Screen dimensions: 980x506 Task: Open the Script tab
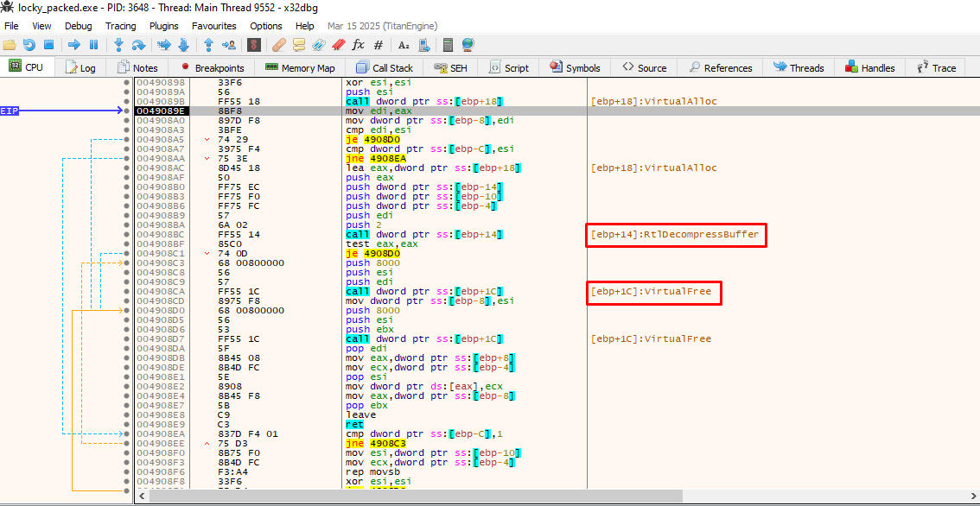tap(509, 68)
